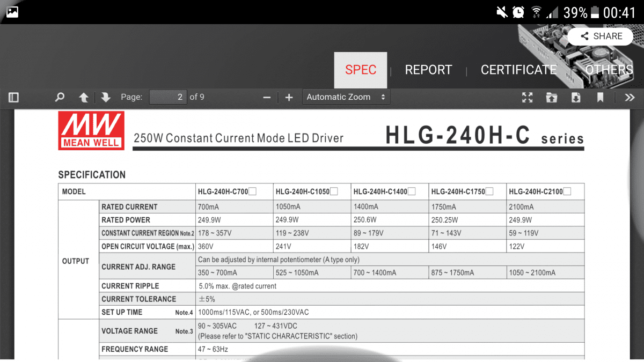Zoom in with the plus icon

pyautogui.click(x=289, y=98)
